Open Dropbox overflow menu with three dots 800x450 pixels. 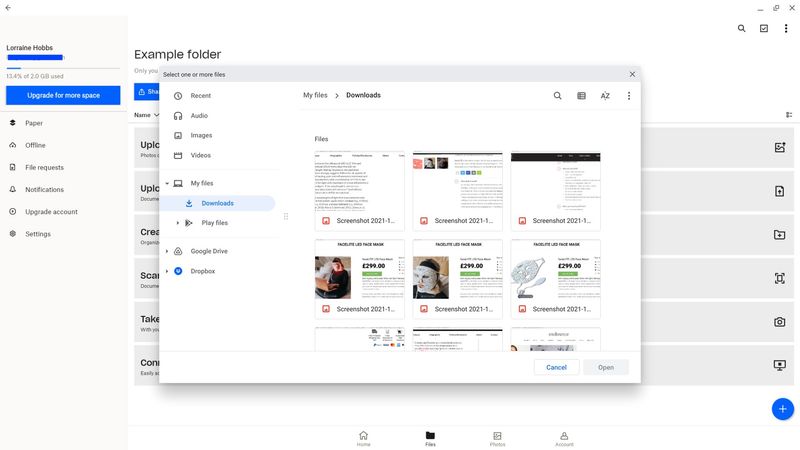pyautogui.click(x=786, y=29)
